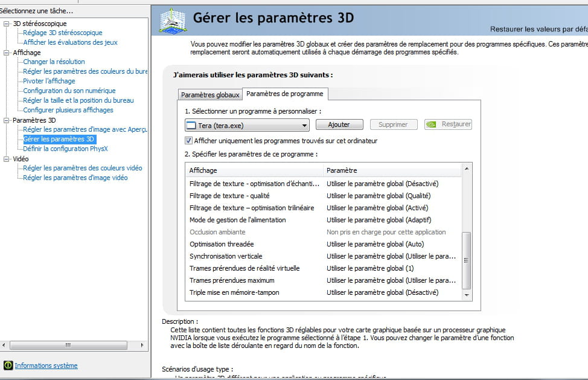Screen dimensions: 588x380
Task: Click the NVIDIA logo on Restaurer button
Action: (432, 124)
